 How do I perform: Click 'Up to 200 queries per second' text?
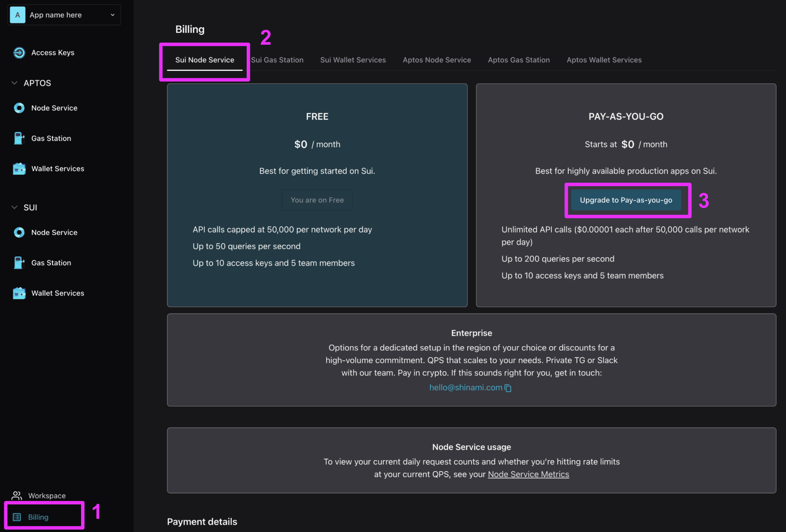coord(558,259)
